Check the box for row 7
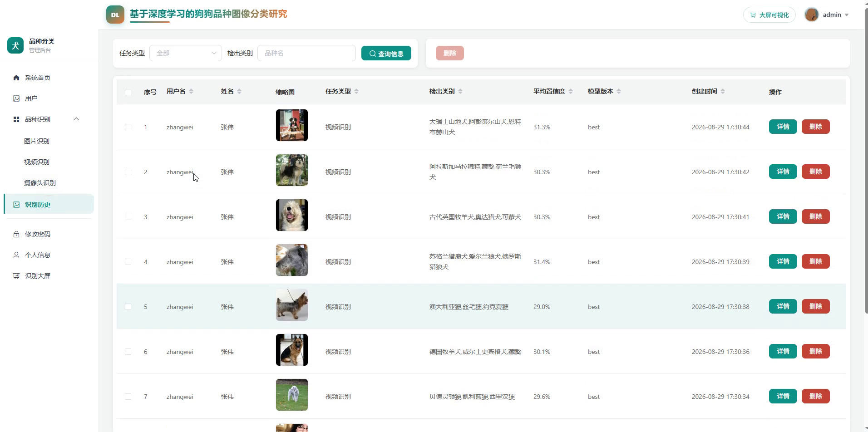868x432 pixels. pos(128,397)
